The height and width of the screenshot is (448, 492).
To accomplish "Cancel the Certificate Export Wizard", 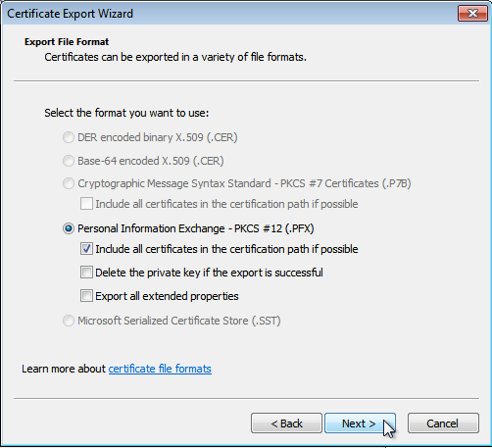I will pyautogui.click(x=443, y=423).
